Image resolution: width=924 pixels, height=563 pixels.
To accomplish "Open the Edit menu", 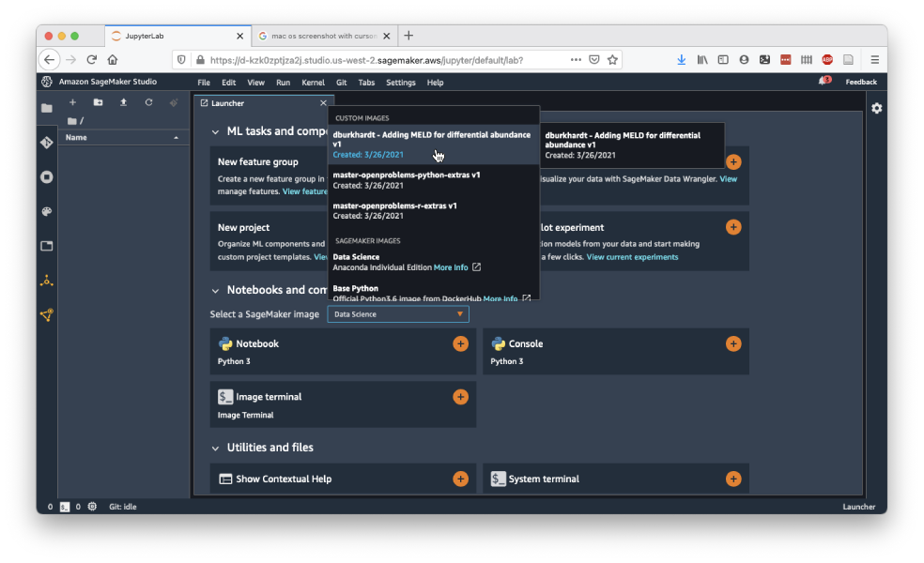I will coord(228,83).
